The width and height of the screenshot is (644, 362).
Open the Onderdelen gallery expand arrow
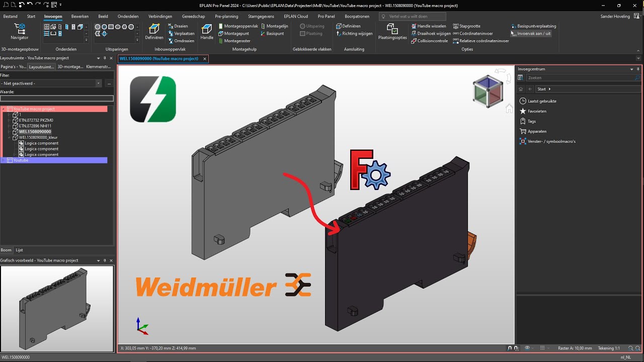pos(86,40)
